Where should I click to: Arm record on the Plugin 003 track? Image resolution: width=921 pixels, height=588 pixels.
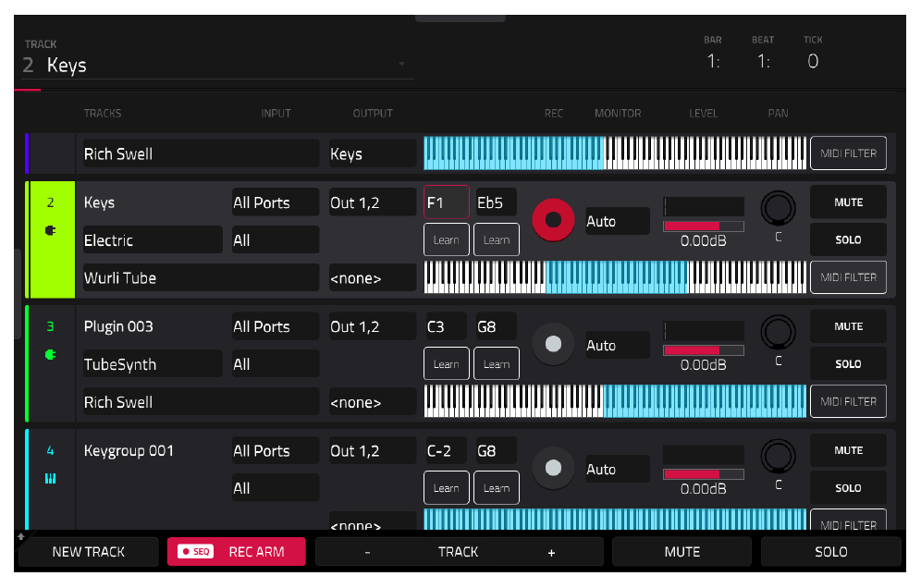[553, 344]
